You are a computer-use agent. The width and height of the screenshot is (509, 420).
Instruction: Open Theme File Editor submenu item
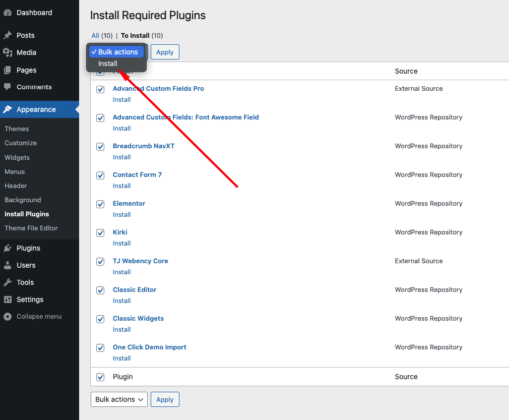[x=31, y=228]
